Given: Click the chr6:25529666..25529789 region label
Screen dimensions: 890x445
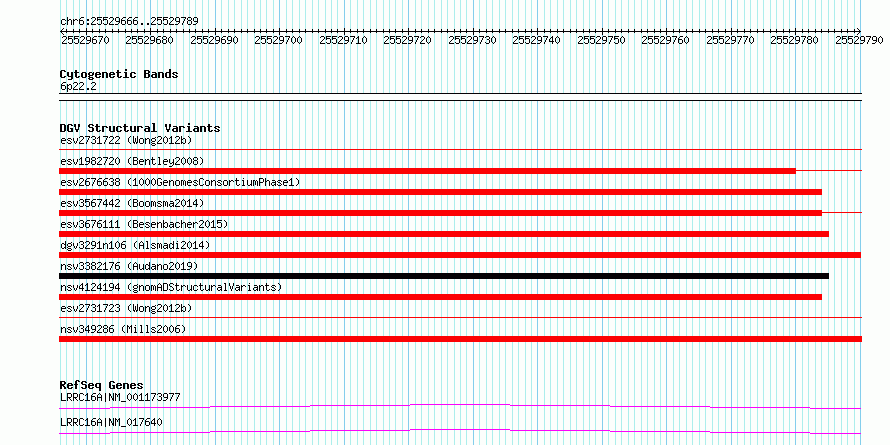Looking at the screenshot, I should (x=129, y=21).
